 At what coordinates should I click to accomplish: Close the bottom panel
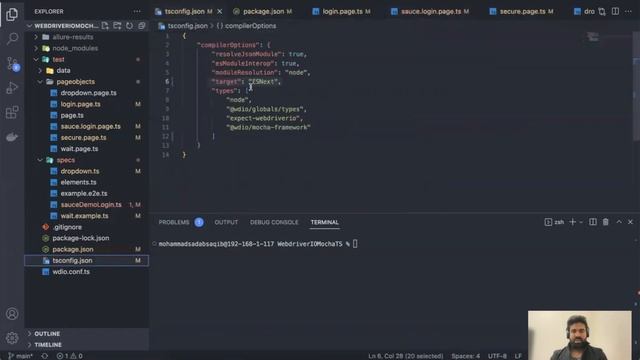click(x=630, y=222)
